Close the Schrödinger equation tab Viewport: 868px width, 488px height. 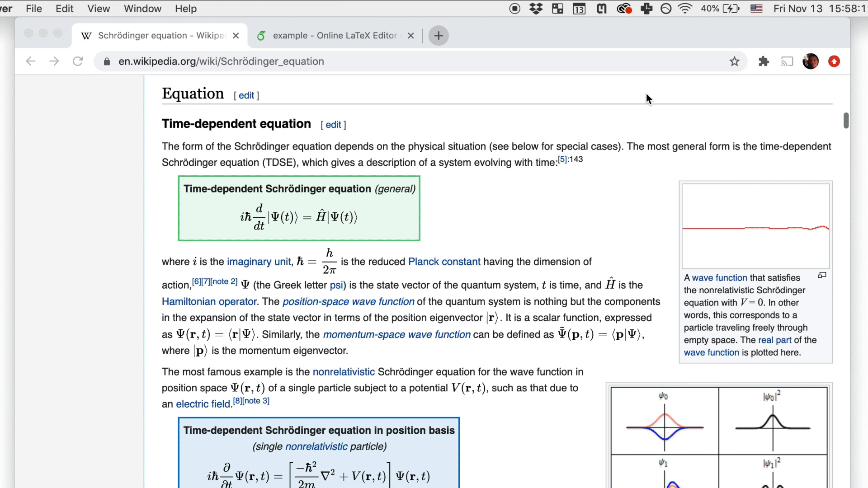[x=236, y=36]
